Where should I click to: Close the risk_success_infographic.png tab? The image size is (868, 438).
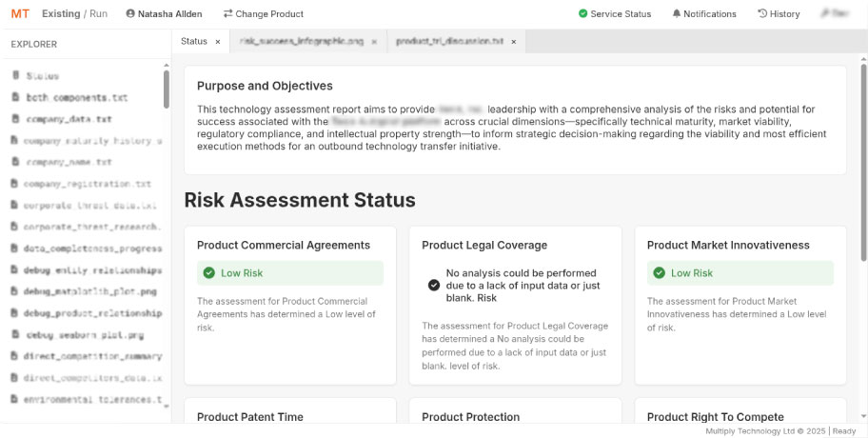(374, 42)
